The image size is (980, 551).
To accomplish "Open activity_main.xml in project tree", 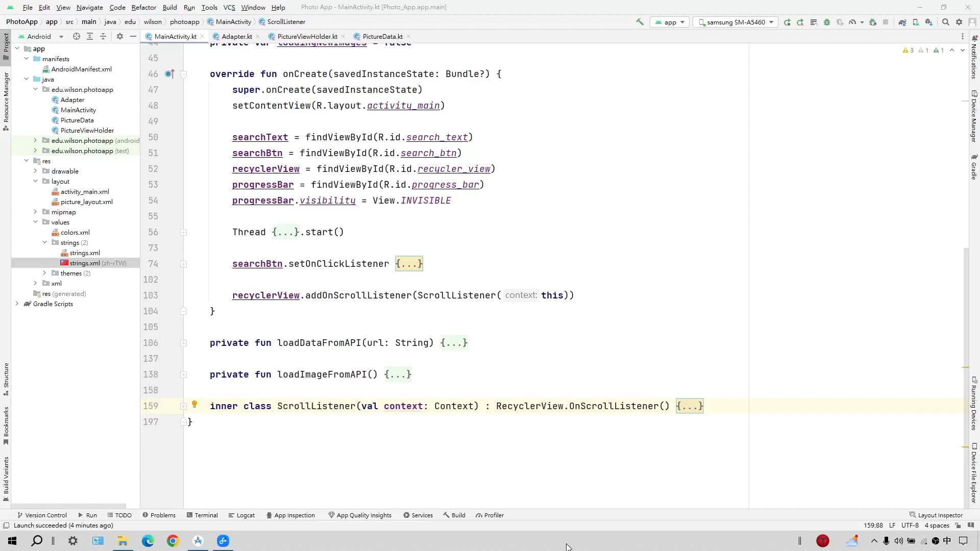I will point(85,192).
